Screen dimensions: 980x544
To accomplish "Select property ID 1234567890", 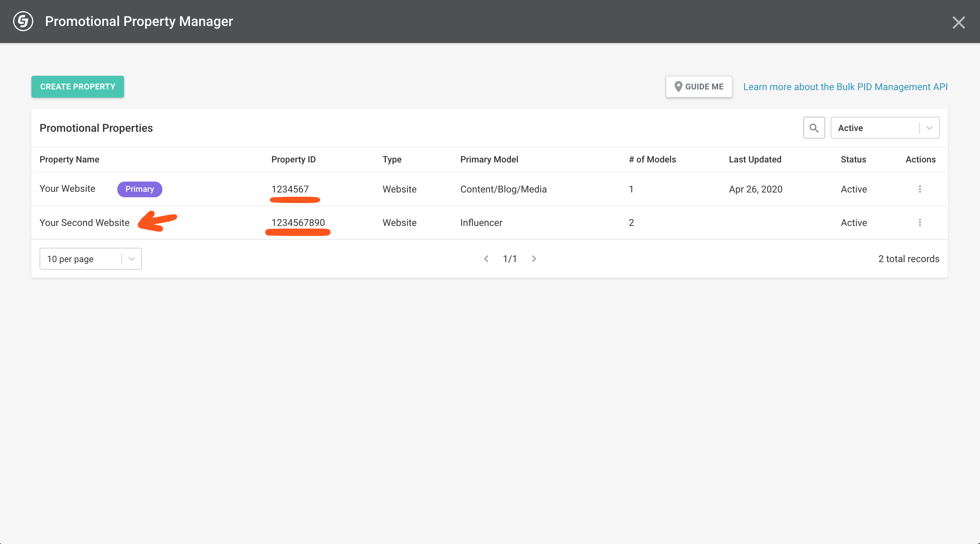I will click(298, 223).
